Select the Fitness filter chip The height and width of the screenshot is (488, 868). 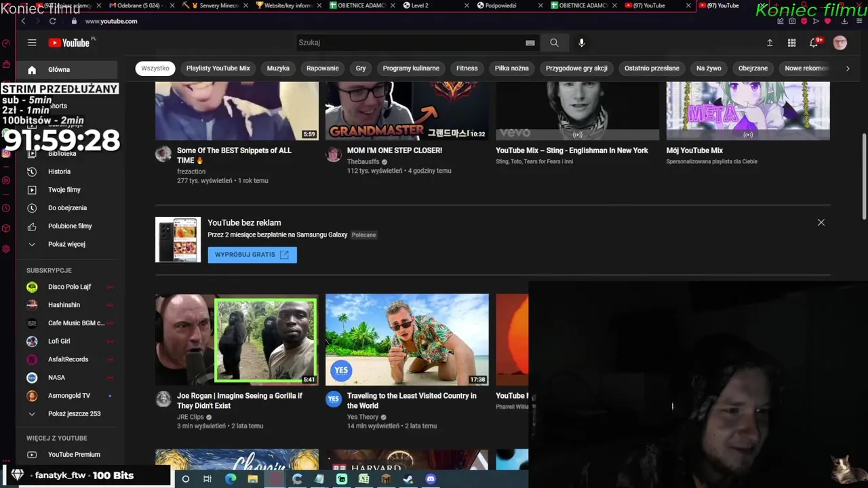coord(467,68)
